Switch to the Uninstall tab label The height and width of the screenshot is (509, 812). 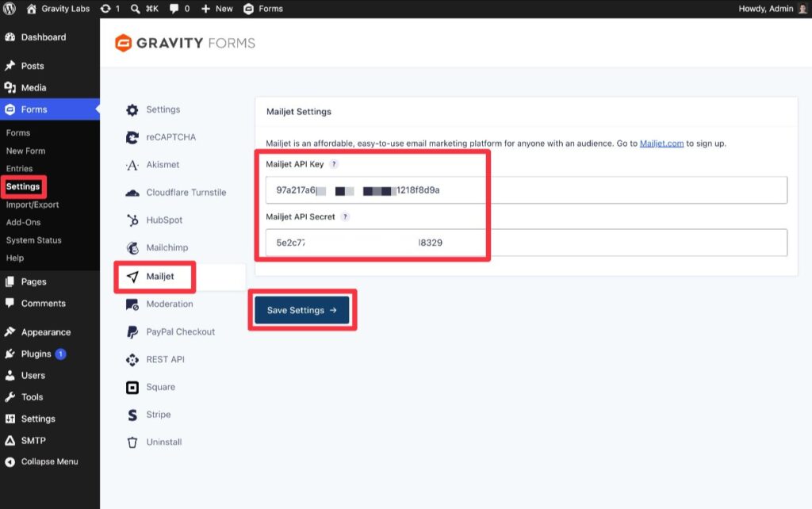(x=164, y=442)
